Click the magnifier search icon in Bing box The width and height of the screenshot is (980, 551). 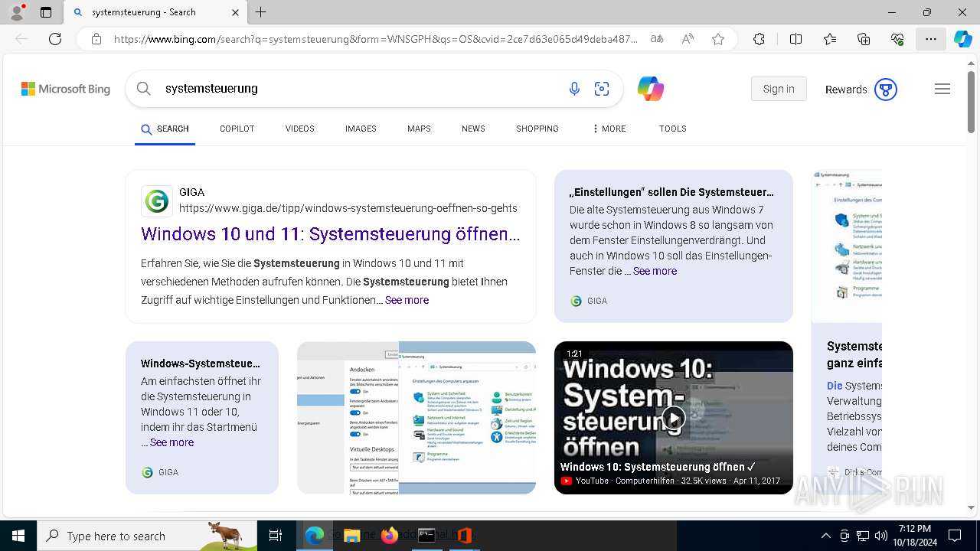click(x=144, y=89)
